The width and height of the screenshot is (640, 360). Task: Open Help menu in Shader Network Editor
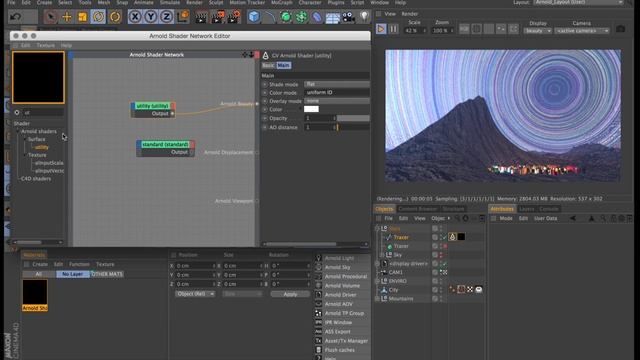[x=66, y=45]
